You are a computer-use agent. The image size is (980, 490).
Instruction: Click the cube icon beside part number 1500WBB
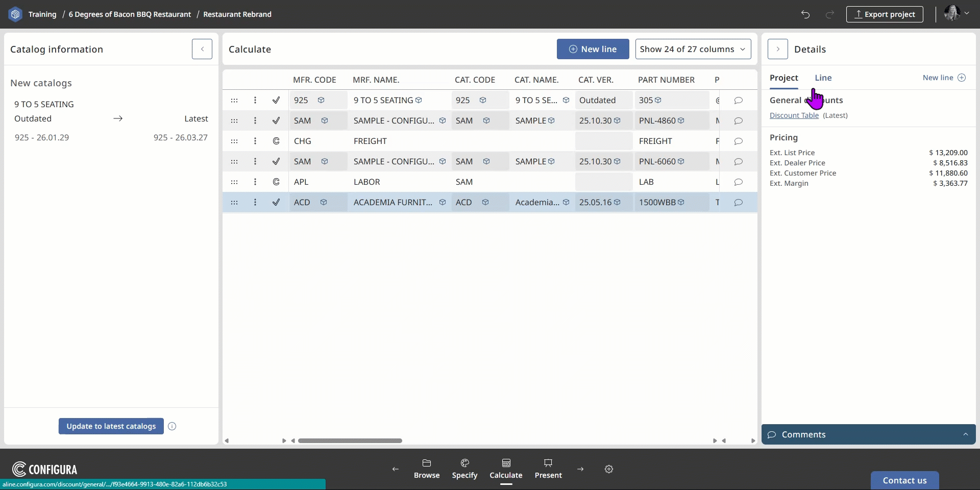click(681, 202)
